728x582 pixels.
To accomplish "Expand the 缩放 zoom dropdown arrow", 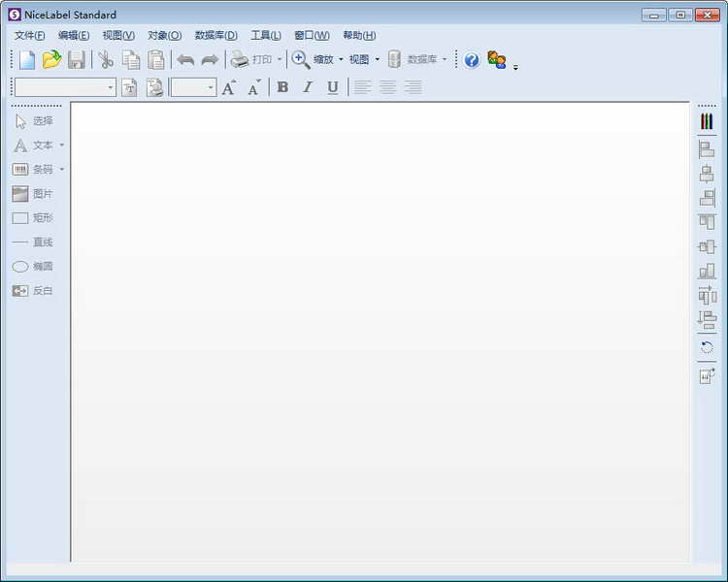I will tap(342, 59).
